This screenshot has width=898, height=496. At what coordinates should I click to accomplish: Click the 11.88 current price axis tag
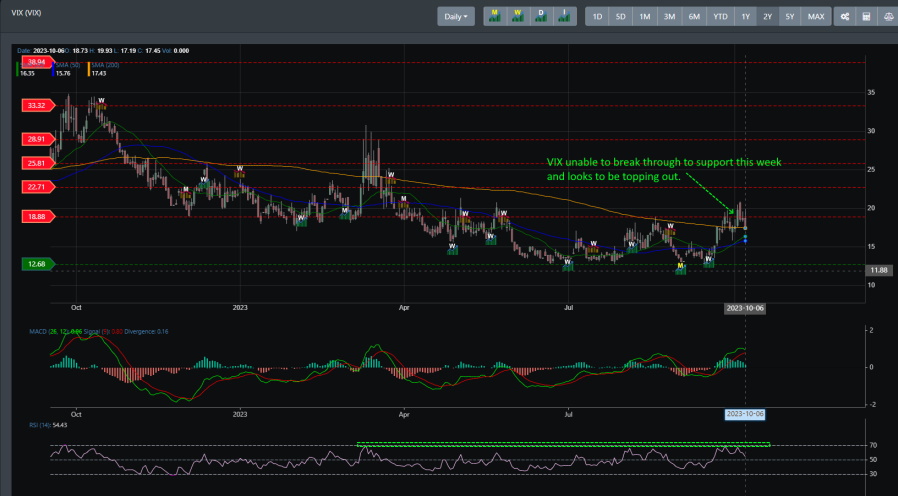[879, 270]
